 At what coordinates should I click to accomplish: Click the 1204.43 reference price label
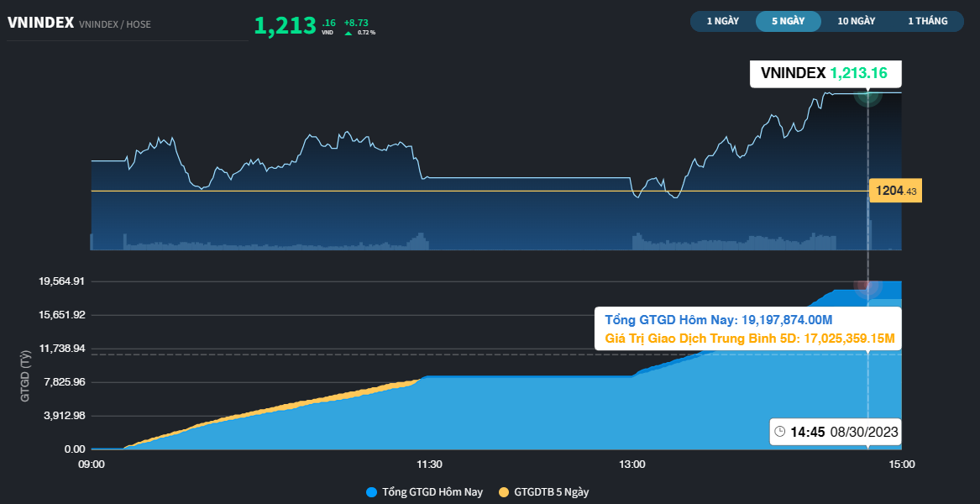coord(896,191)
